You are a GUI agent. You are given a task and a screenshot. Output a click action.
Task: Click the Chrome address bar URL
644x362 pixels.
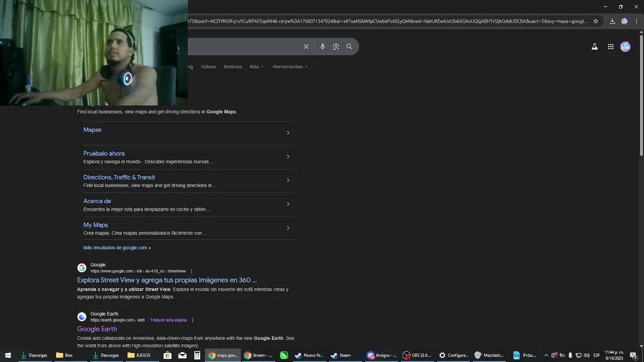(387, 21)
